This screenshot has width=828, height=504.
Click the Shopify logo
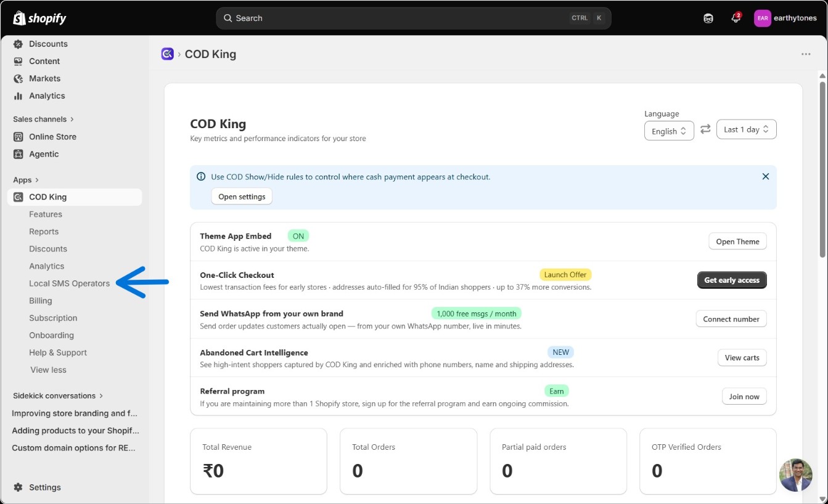pos(39,18)
